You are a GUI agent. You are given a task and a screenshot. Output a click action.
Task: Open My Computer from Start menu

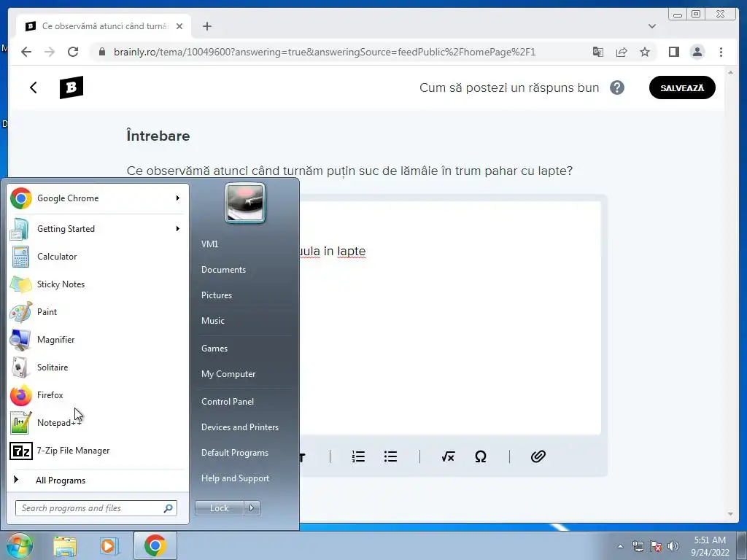(228, 374)
